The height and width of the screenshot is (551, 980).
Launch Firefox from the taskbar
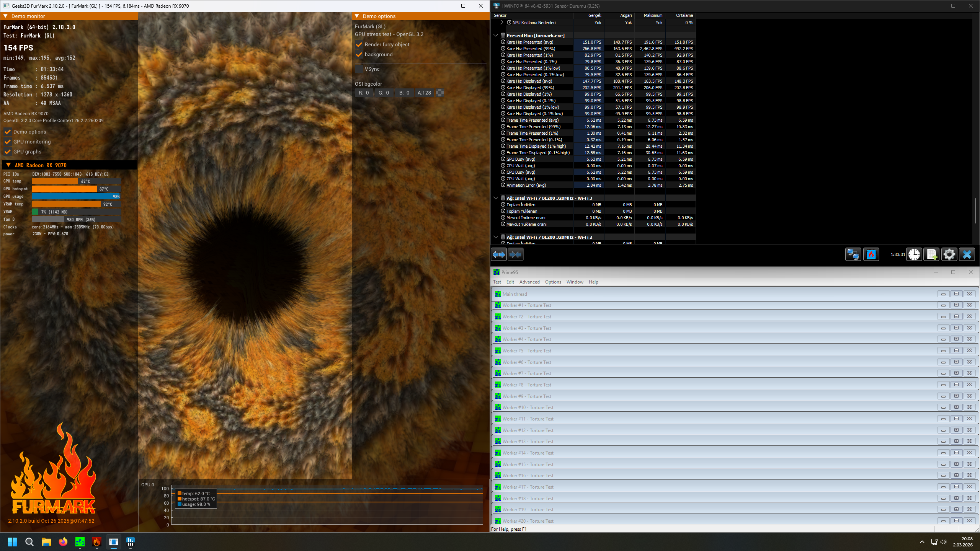click(x=63, y=542)
